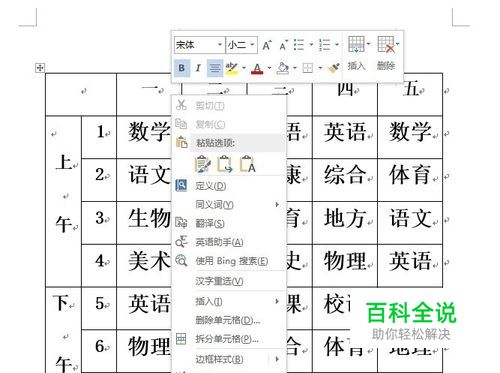This screenshot has height=373, width=500.
Task: Click the 综合 cell in the table
Action: (345, 180)
